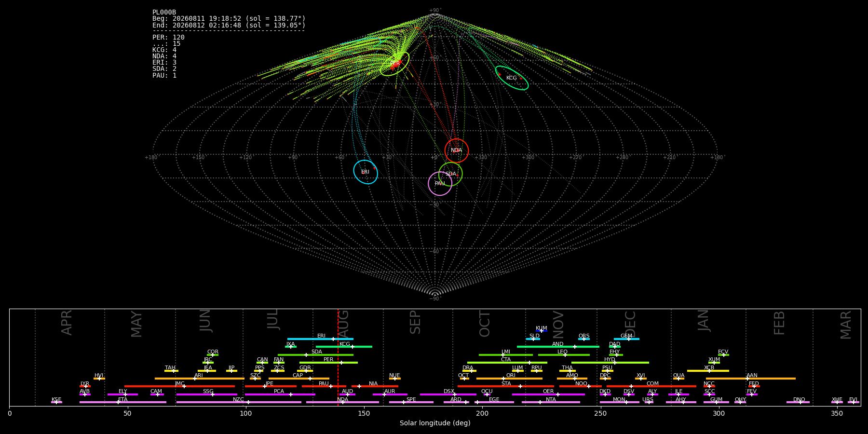Click the PER shower bar in timeline
The height and width of the screenshot is (434, 868).
coord(328,363)
